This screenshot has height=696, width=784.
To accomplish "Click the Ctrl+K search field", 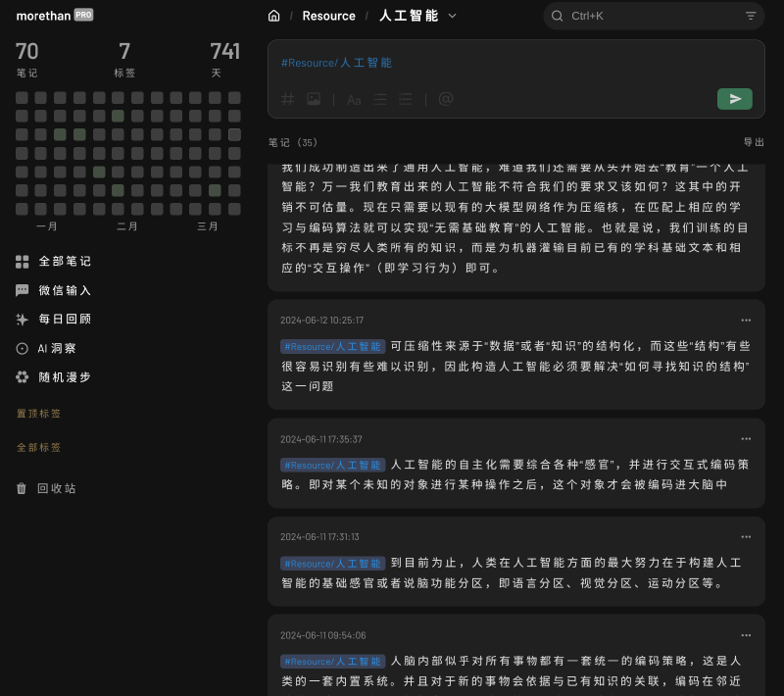I will (647, 16).
